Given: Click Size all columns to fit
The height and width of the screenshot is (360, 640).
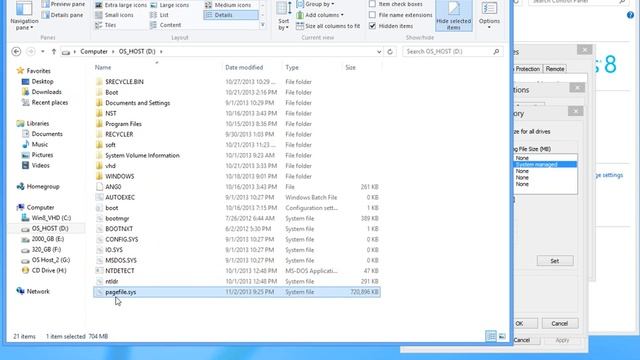Looking at the screenshot, I should point(328,26).
